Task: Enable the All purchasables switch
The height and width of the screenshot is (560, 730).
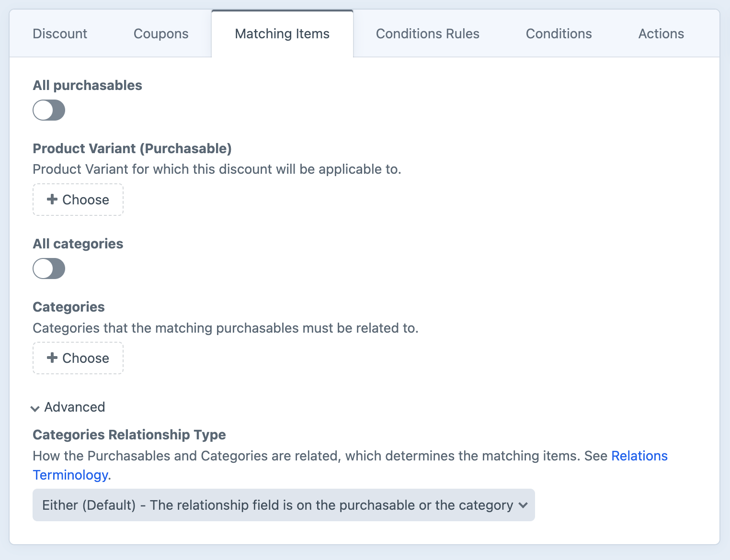Action: click(x=49, y=110)
